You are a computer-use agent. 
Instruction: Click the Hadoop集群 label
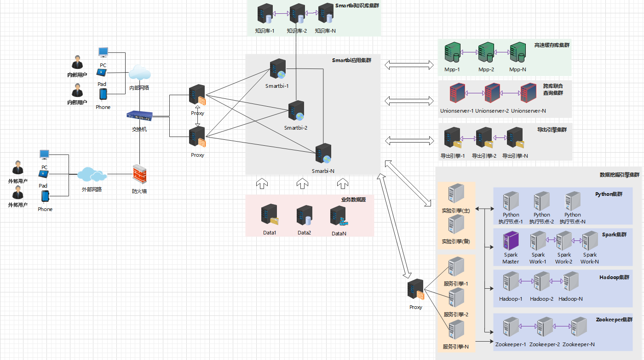(614, 277)
